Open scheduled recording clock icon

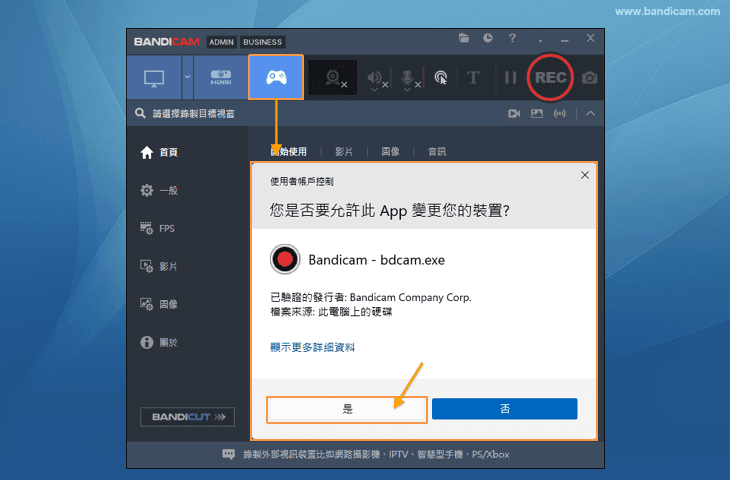pos(487,38)
